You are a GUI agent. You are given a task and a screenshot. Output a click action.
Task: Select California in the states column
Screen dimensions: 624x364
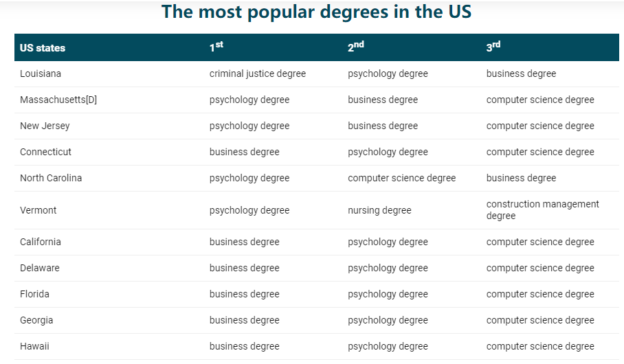(41, 242)
